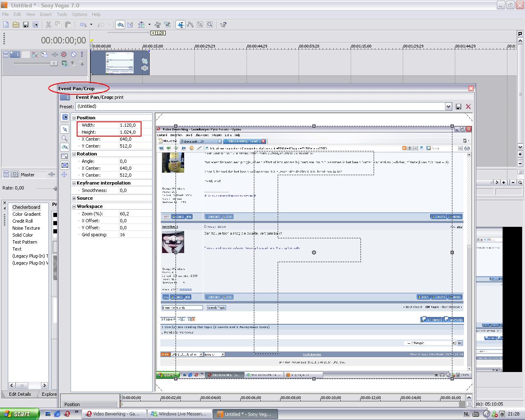Adjust the Rate slider under Master

point(55,188)
